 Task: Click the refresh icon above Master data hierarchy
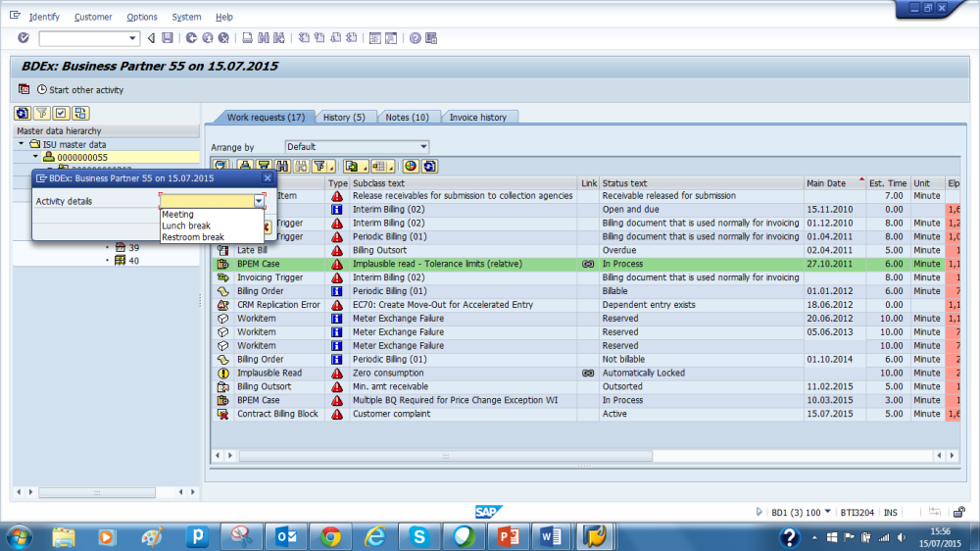click(22, 113)
